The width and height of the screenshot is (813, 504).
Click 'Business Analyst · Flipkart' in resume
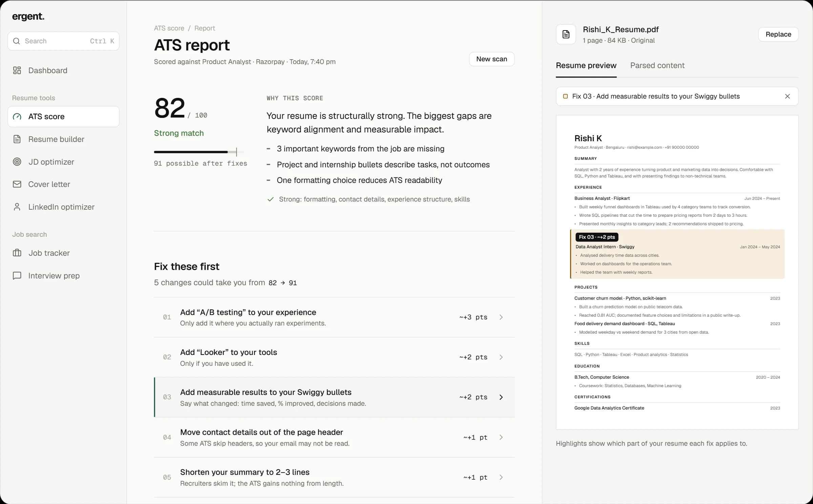click(602, 198)
